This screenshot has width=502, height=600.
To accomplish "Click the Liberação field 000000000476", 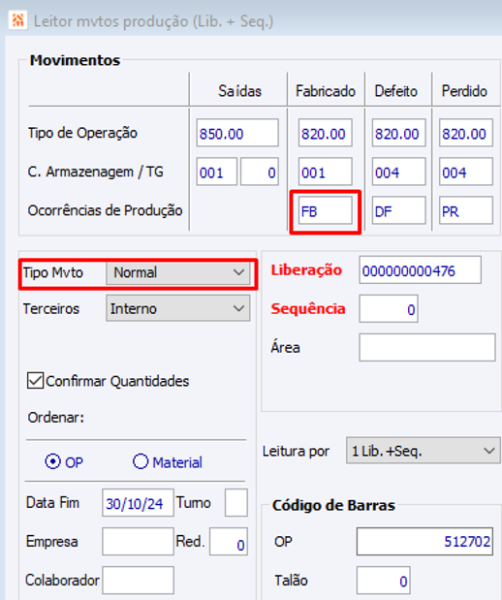I will coord(420,270).
